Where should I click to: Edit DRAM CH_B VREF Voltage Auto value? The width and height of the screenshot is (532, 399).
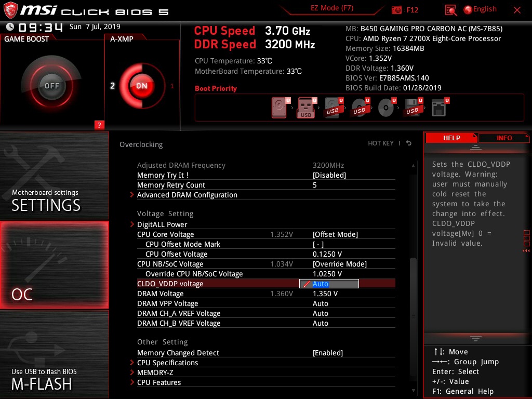320,323
